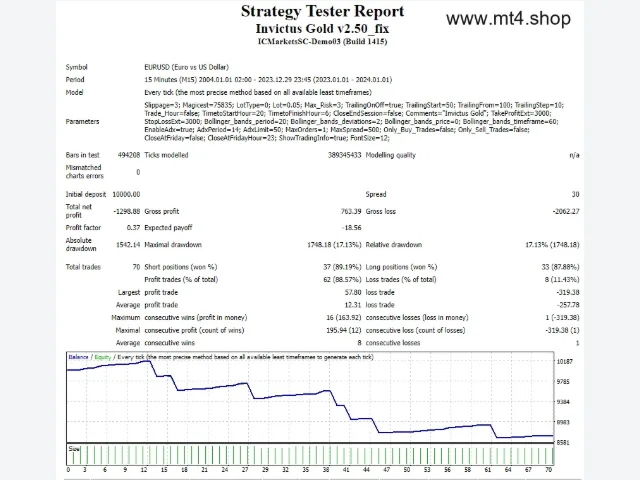
Task: Click Long positions value 33 (87.88%)
Action: [560, 267]
